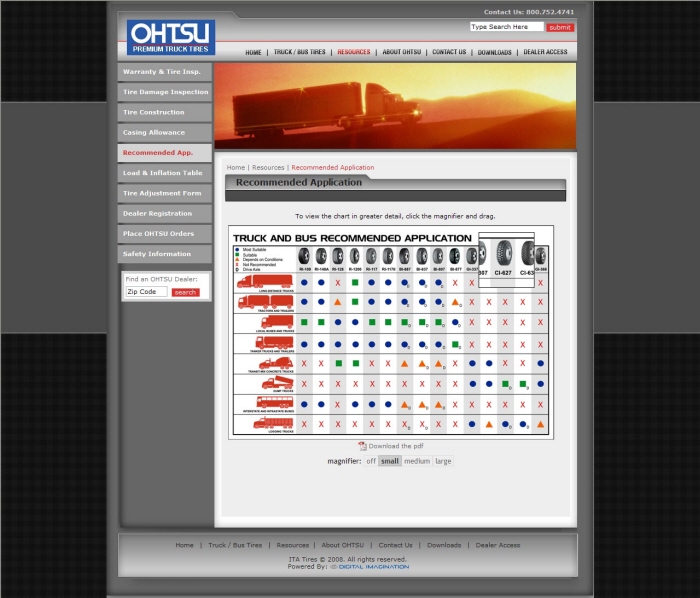
Task: Click the footer Truck / Bus Tires link
Action: 235,545
